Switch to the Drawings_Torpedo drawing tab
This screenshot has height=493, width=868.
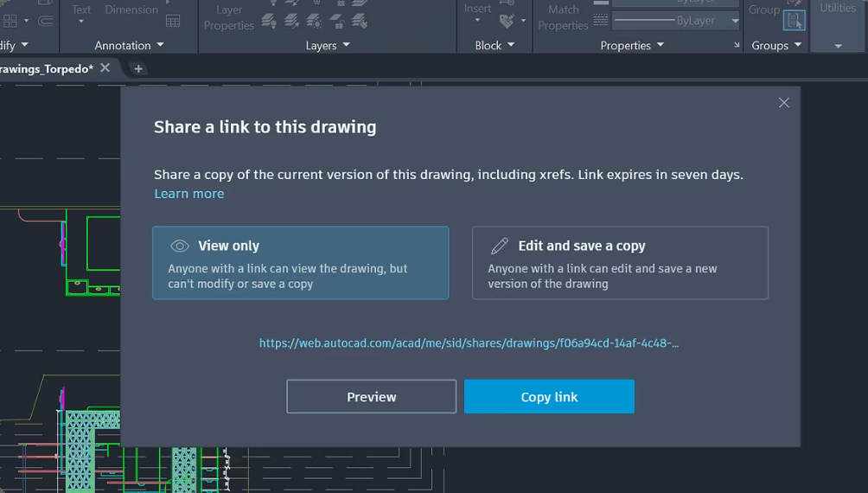point(47,68)
